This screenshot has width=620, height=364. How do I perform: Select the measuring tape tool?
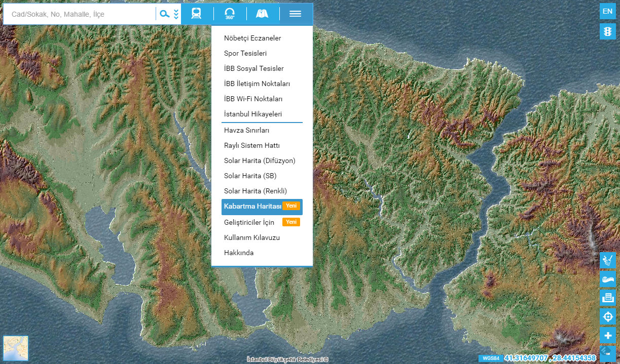(607, 279)
